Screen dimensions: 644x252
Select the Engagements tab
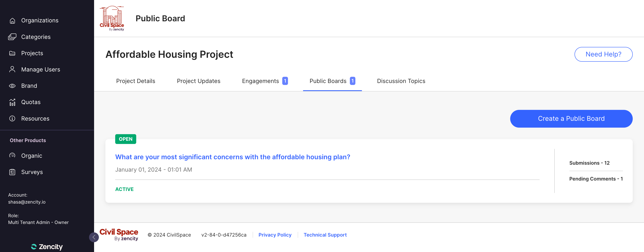tap(261, 81)
